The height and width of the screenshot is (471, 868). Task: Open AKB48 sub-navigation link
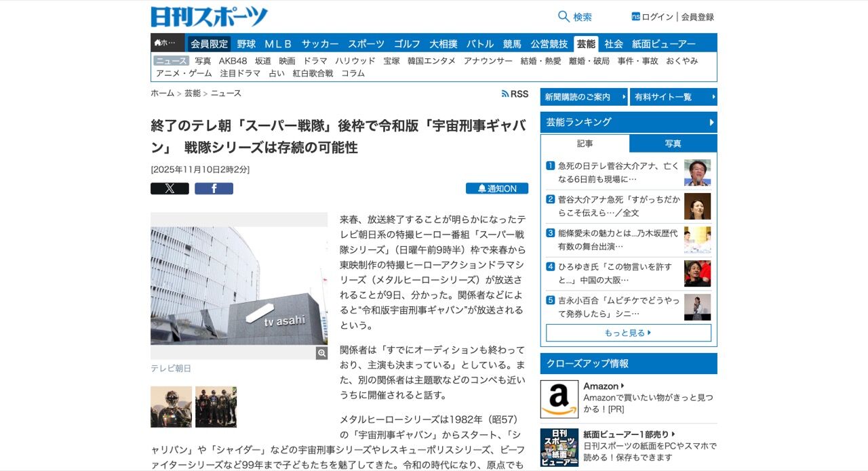pos(233,61)
